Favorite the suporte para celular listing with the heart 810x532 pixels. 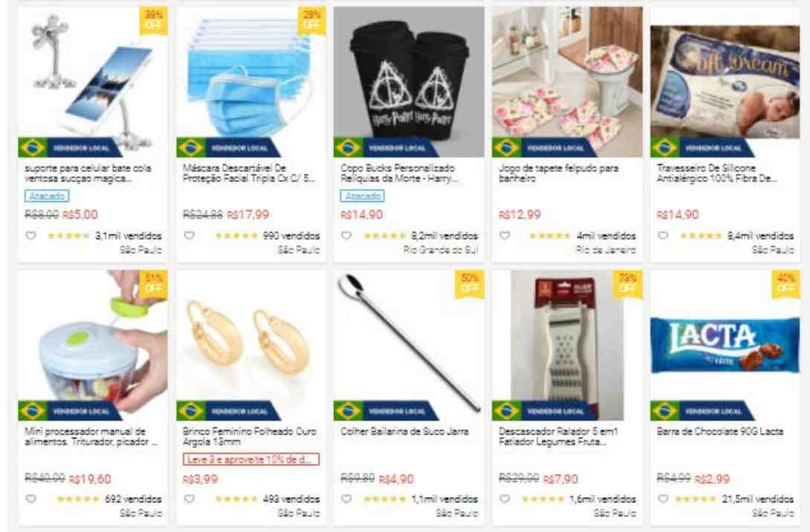31,236
